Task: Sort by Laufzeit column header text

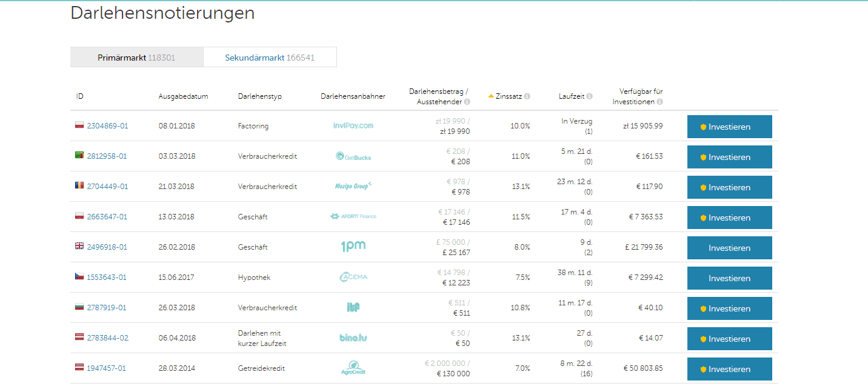Action: click(572, 96)
